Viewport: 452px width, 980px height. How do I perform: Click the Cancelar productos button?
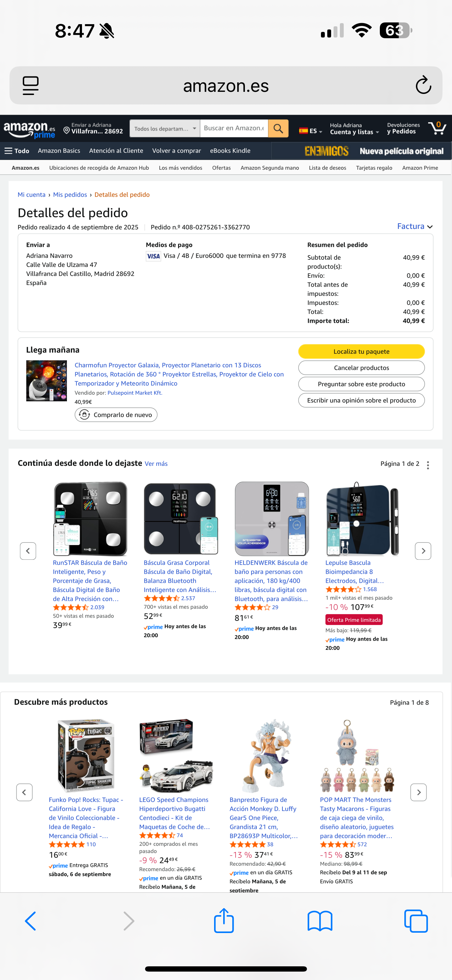pyautogui.click(x=361, y=367)
